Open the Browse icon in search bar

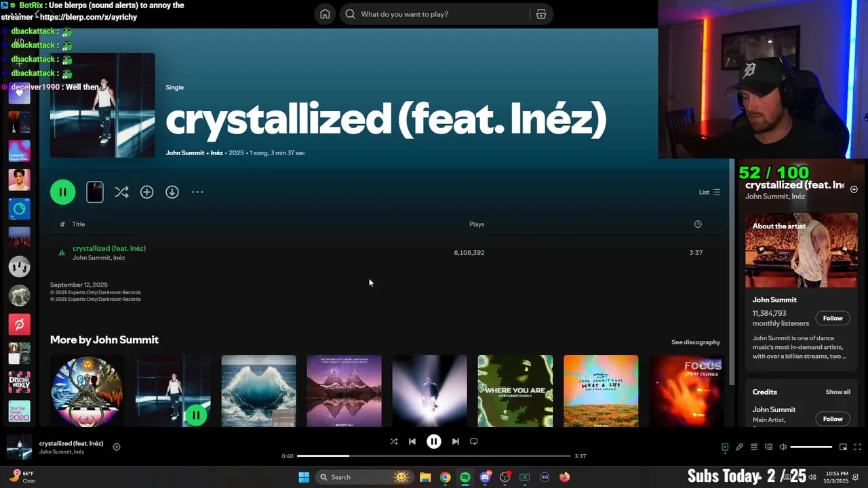[541, 14]
